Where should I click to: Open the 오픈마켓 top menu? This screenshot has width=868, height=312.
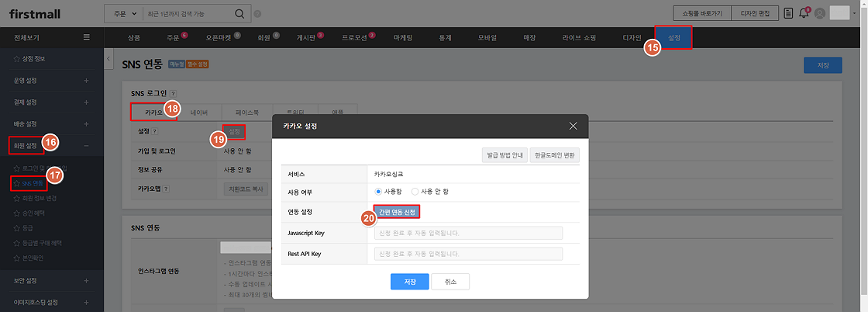click(x=218, y=38)
